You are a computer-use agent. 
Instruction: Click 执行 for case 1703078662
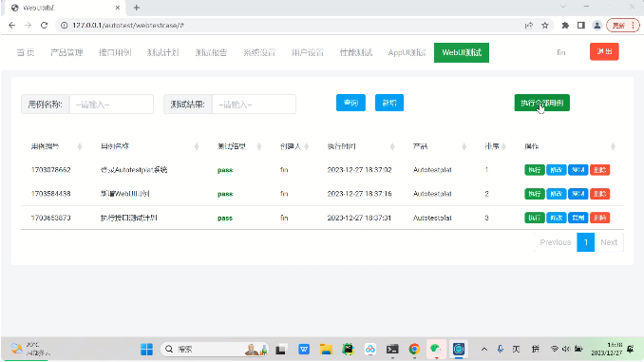535,170
